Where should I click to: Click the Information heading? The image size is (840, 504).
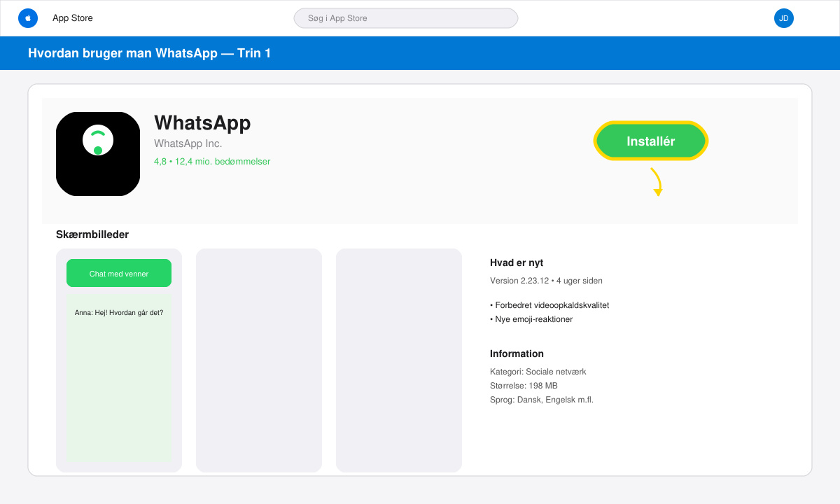coord(517,354)
